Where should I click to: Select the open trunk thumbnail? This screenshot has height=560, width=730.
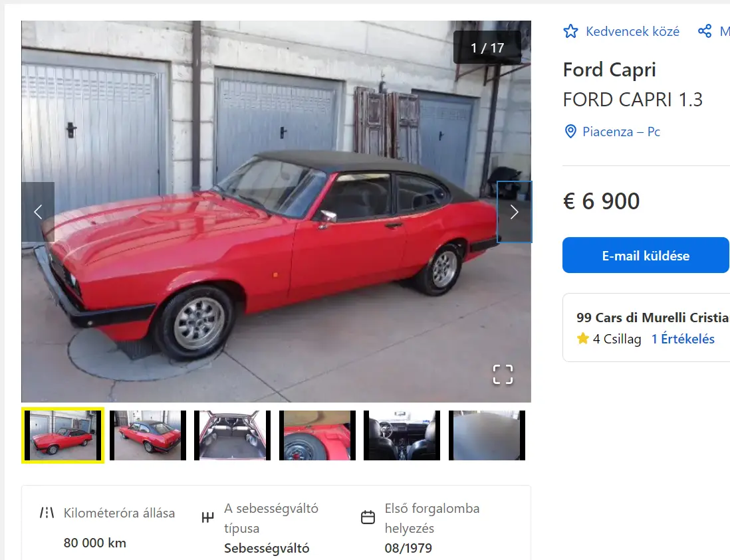232,435
